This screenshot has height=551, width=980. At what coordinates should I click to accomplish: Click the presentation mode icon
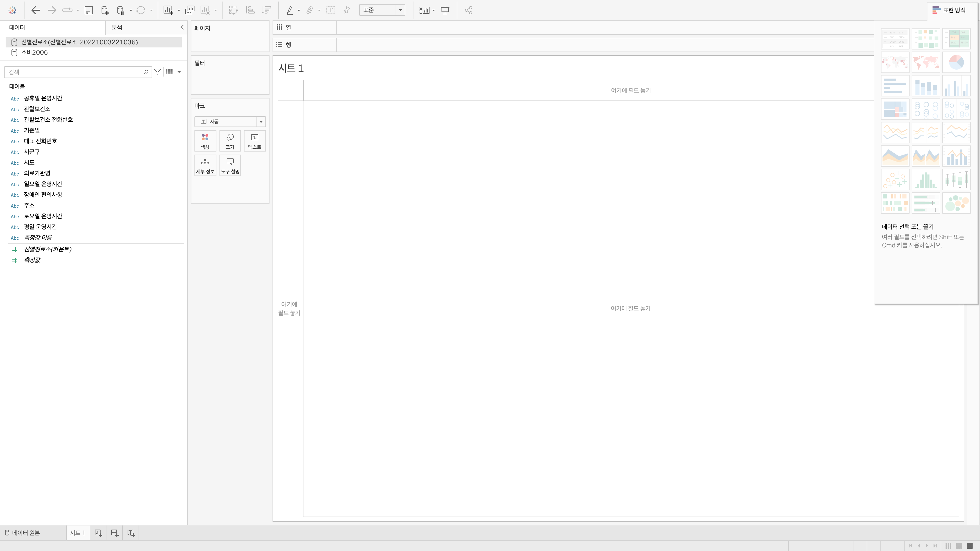[445, 10]
